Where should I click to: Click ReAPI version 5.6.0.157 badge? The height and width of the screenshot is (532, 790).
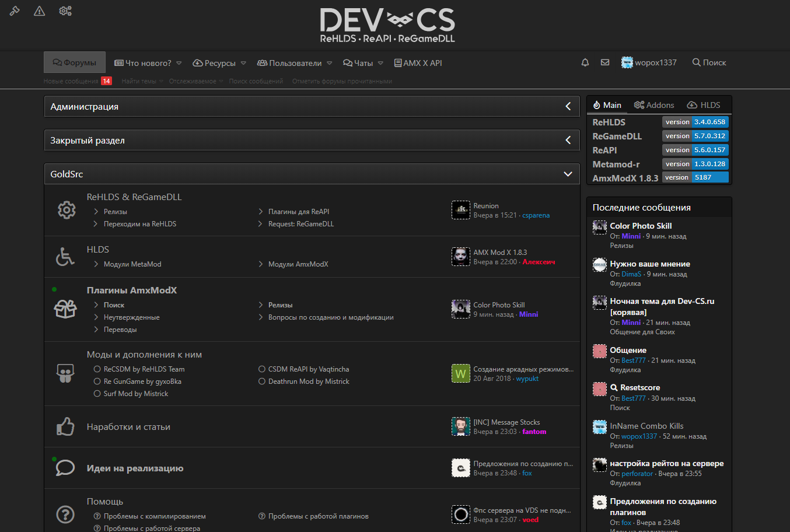(695, 150)
